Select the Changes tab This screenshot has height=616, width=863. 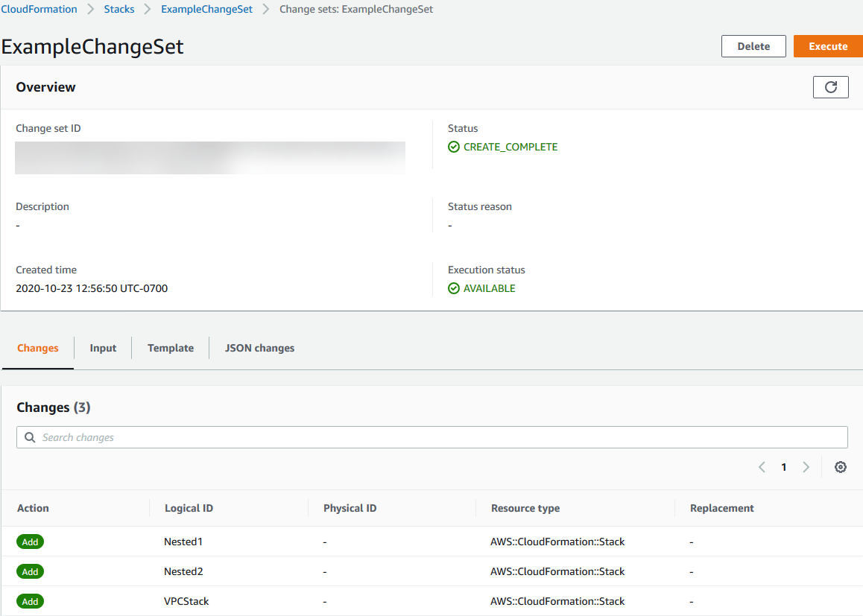[x=38, y=348]
